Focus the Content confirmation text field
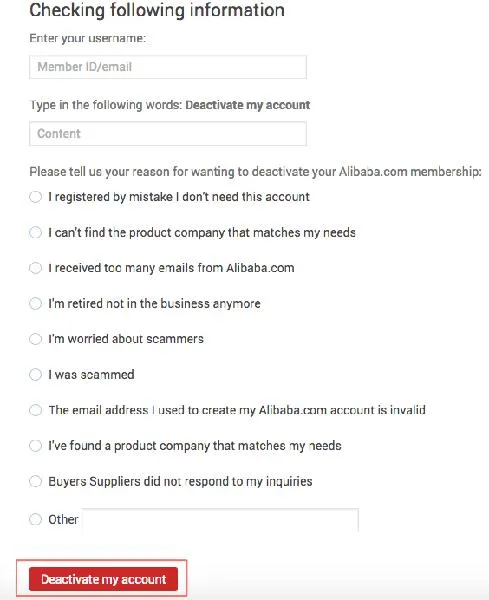This screenshot has height=600, width=489. pos(168,134)
